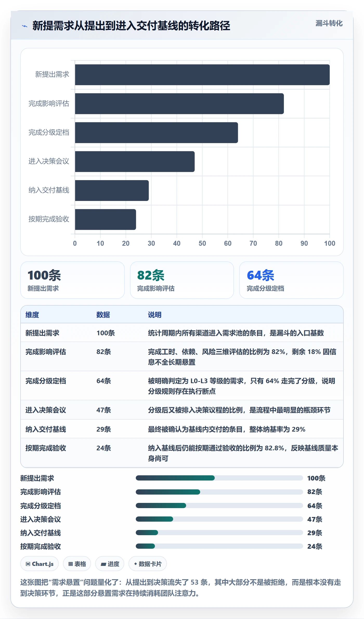Select the Chart.js chip
The height and width of the screenshot is (619, 364).
pyautogui.click(x=40, y=564)
